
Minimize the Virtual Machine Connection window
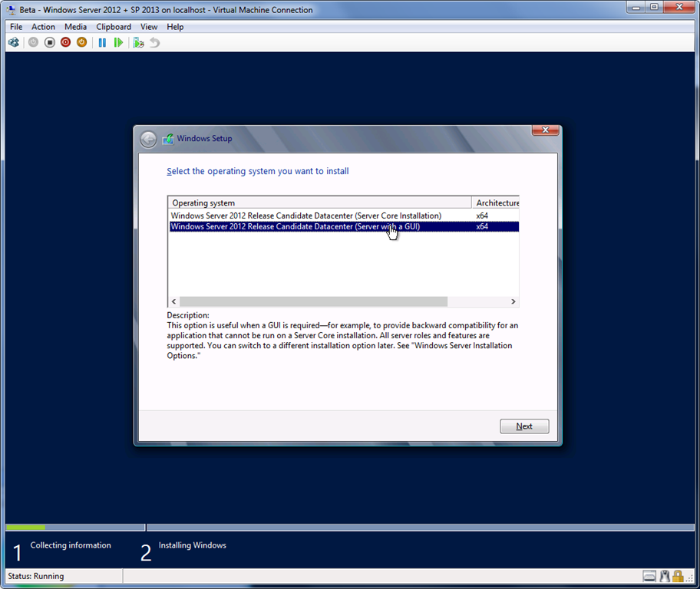click(x=636, y=7)
